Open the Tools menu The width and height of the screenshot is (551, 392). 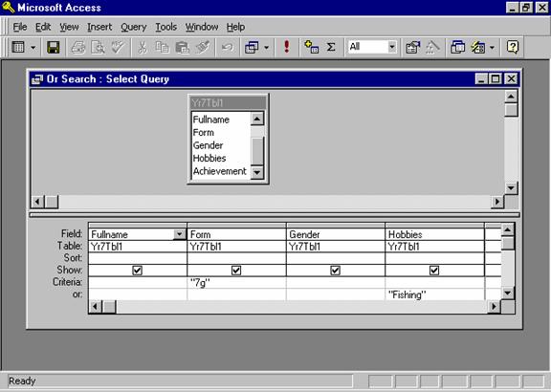[165, 27]
